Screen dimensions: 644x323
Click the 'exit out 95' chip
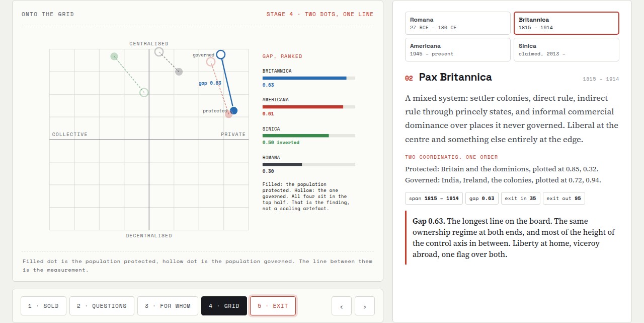click(x=563, y=198)
